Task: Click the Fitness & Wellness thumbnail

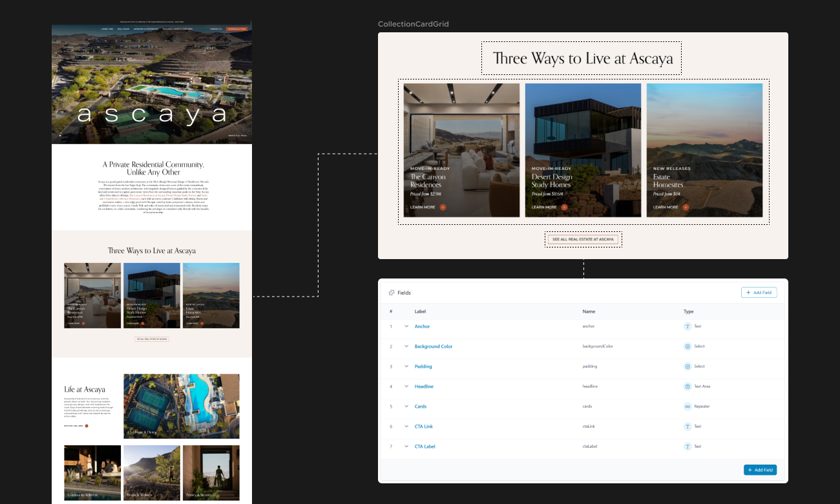Action: coord(152,473)
